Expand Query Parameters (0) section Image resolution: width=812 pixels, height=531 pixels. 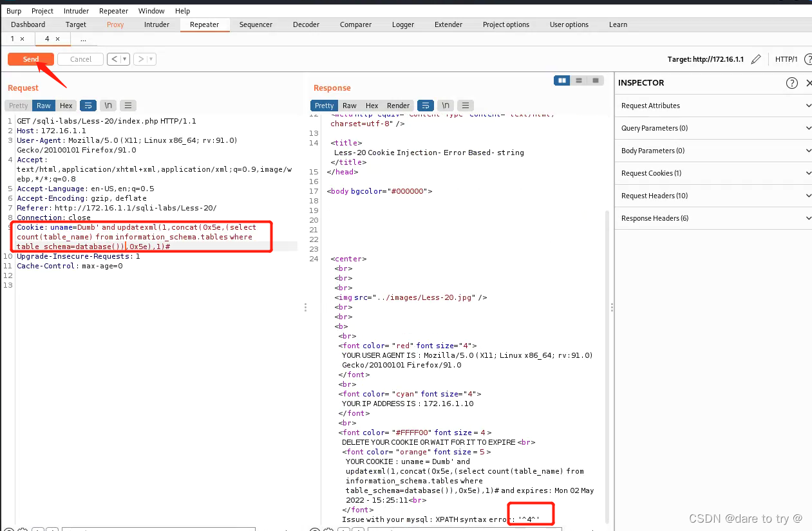pyautogui.click(x=713, y=128)
